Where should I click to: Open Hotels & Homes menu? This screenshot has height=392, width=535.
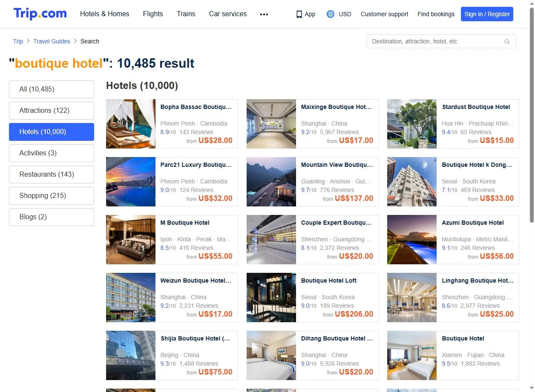105,14
